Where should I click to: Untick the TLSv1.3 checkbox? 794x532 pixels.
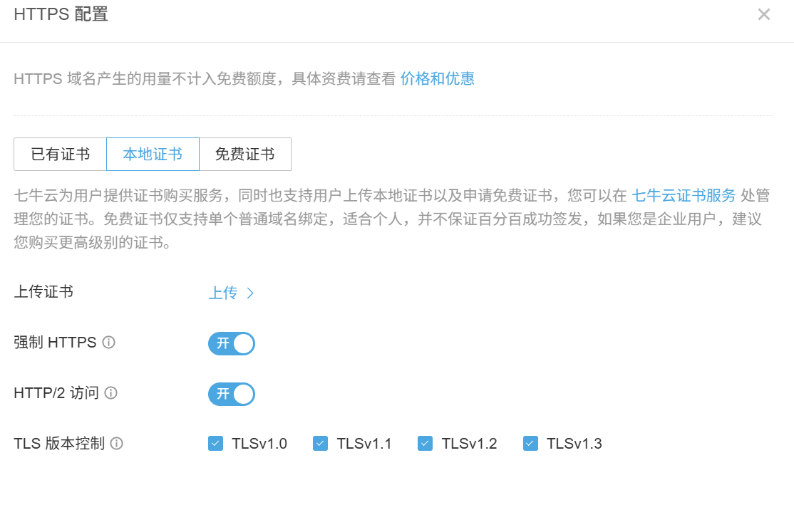(530, 444)
